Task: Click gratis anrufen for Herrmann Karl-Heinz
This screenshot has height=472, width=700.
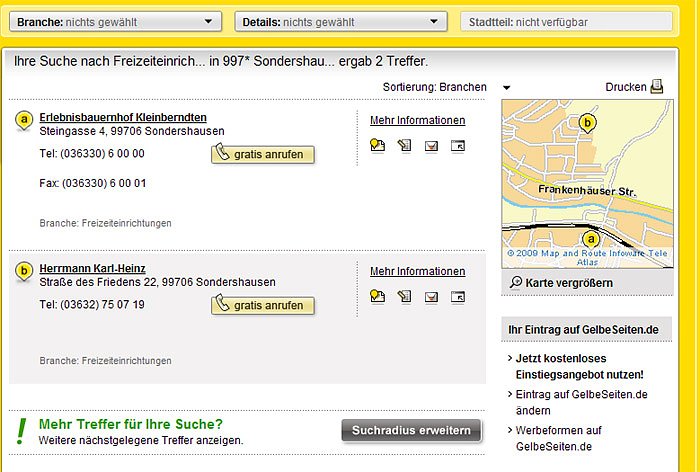Action: tap(264, 304)
